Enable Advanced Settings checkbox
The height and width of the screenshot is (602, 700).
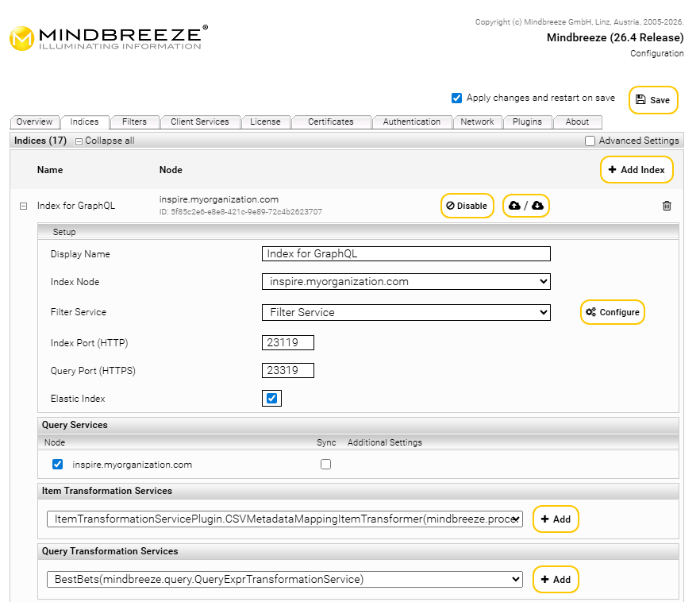590,141
